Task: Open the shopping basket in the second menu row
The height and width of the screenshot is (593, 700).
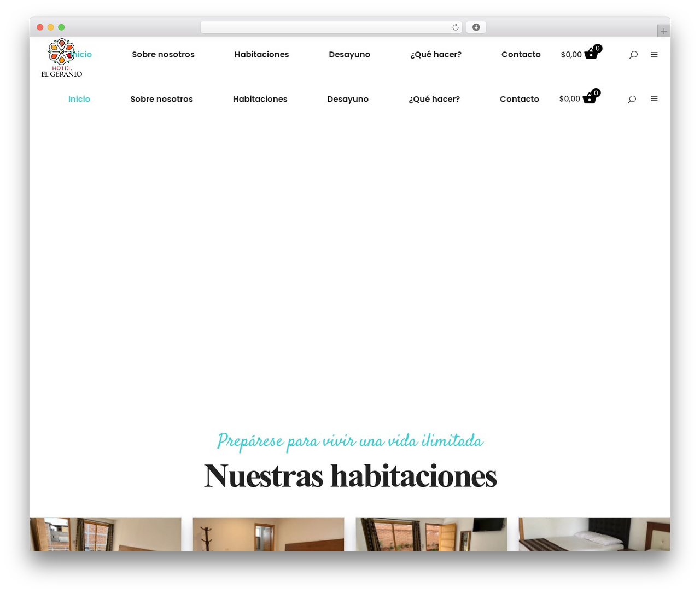Action: point(591,97)
